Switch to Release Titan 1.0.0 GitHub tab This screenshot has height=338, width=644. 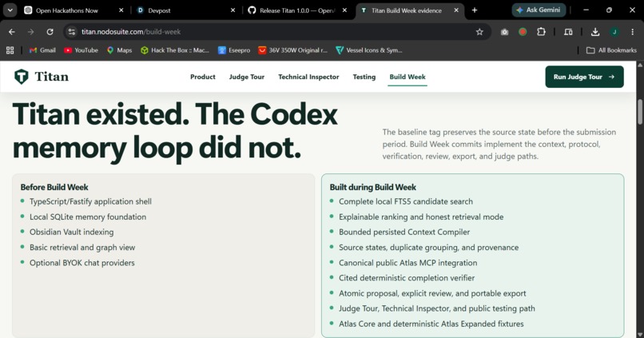pyautogui.click(x=298, y=10)
